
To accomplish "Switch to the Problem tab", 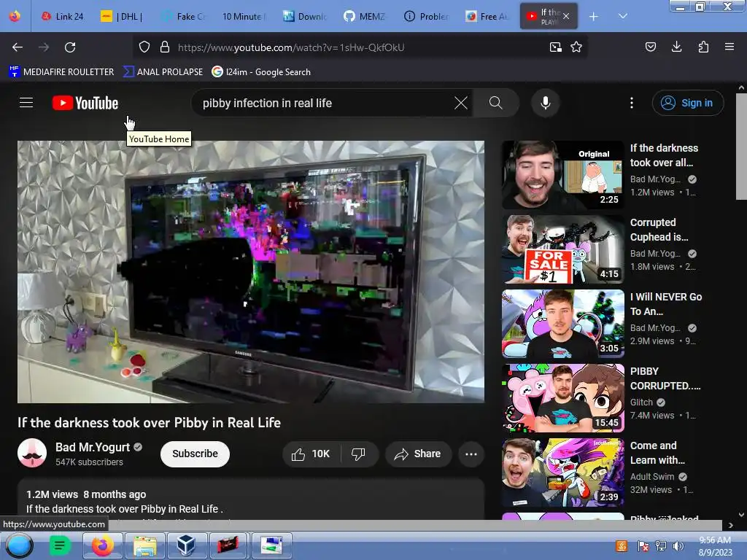I will coord(425,17).
